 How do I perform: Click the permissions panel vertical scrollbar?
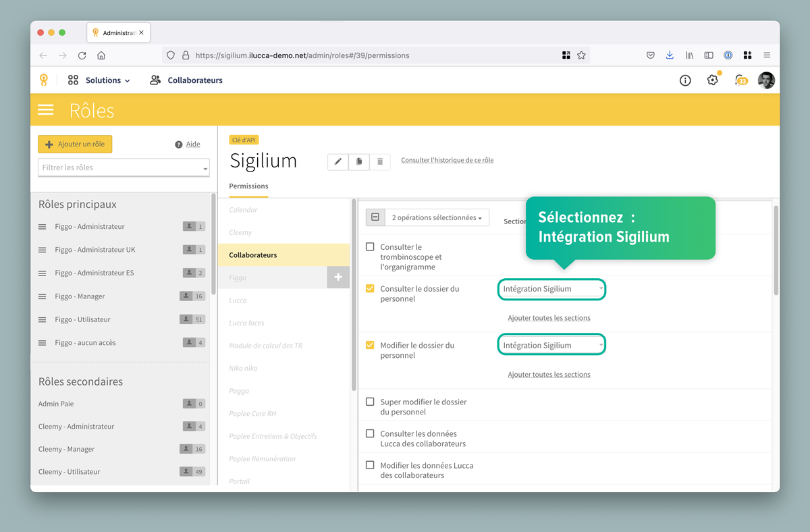[x=776, y=250]
